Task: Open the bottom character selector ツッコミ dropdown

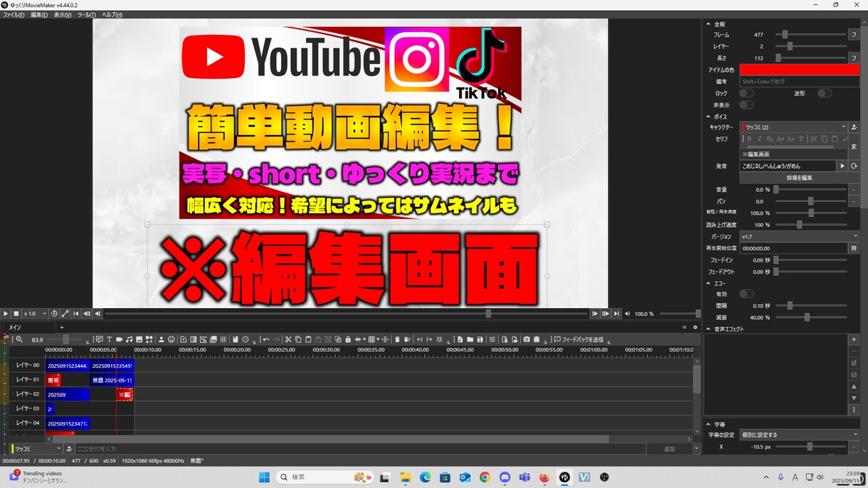Action: click(36, 449)
